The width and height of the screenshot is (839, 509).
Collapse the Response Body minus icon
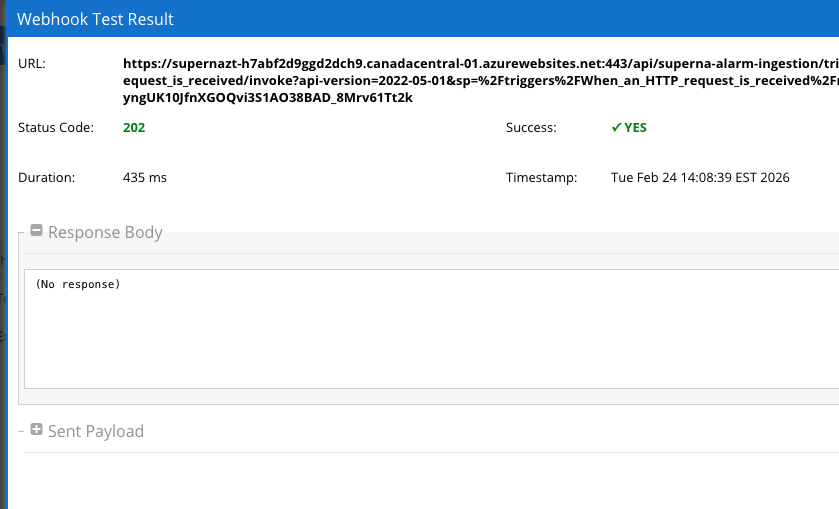click(x=37, y=231)
